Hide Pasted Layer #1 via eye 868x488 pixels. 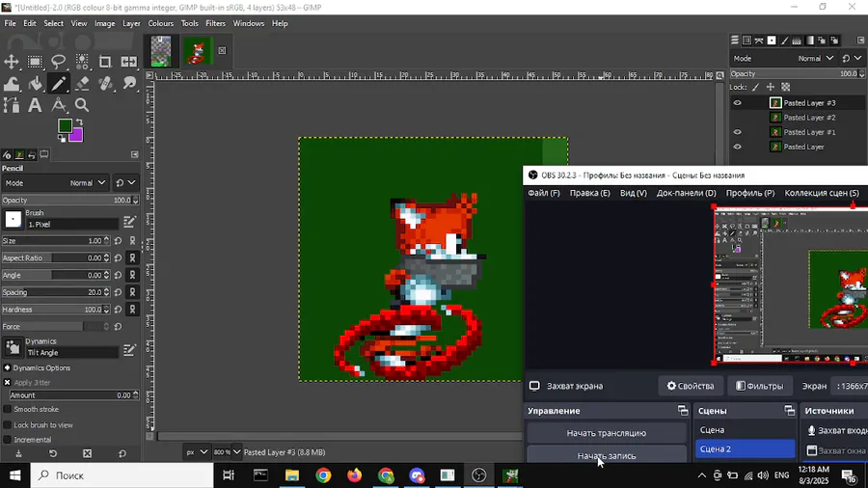pos(738,132)
